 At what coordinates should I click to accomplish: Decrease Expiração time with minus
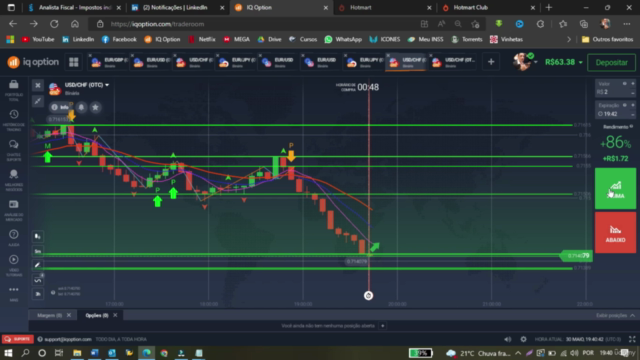point(633,115)
